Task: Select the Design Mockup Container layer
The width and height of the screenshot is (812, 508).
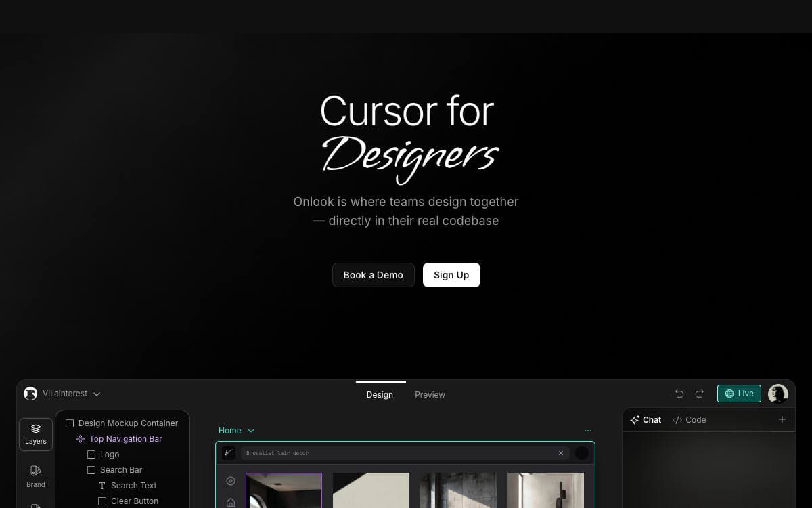Action: pyautogui.click(x=122, y=423)
